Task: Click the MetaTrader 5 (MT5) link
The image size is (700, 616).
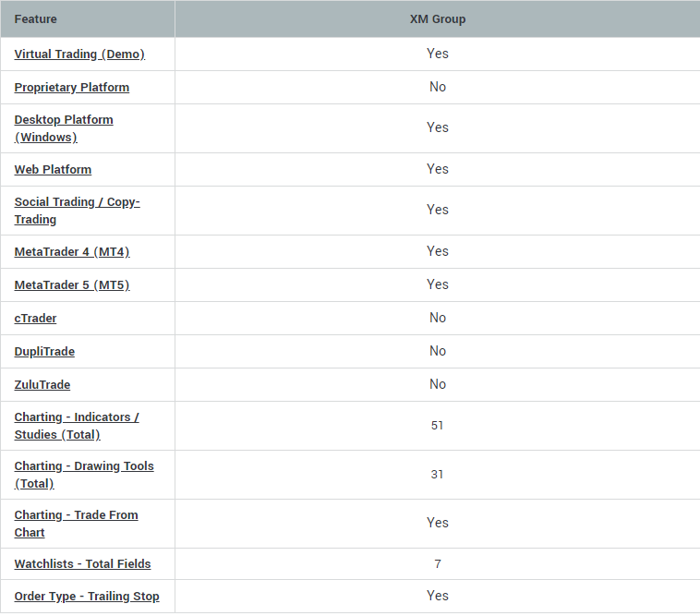Action: [x=72, y=284]
